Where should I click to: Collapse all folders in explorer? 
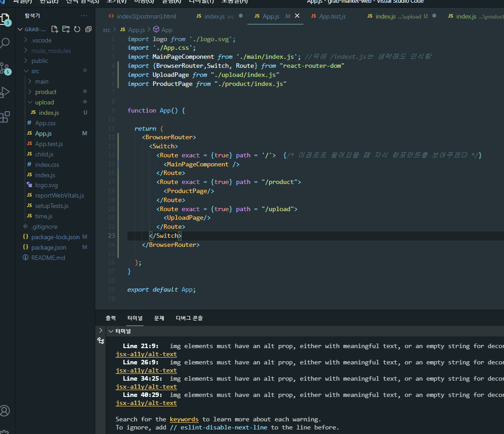[x=88, y=29]
